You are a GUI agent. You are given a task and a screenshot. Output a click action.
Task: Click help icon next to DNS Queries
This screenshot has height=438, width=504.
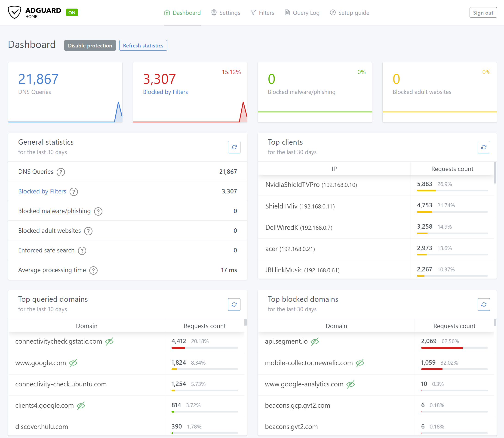coord(61,172)
